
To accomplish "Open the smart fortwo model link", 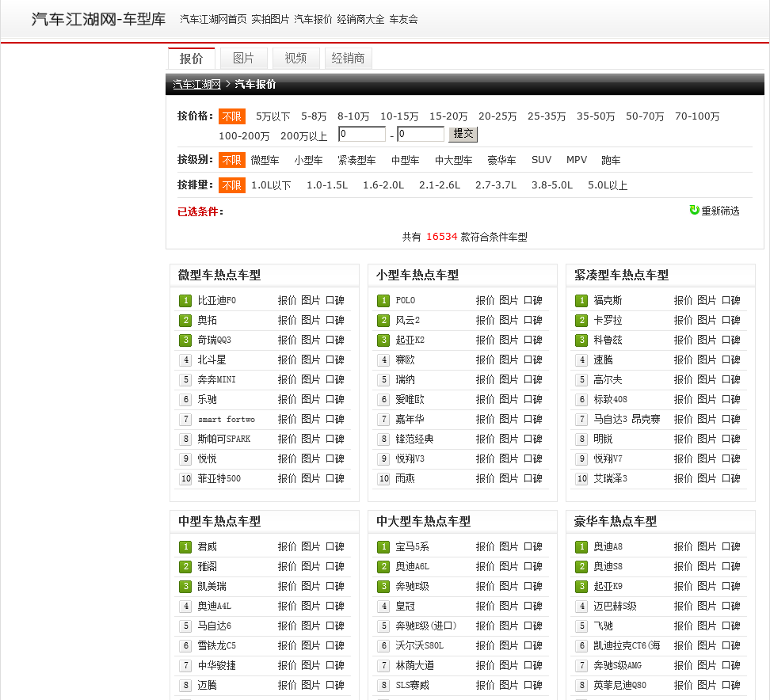I will click(227, 419).
